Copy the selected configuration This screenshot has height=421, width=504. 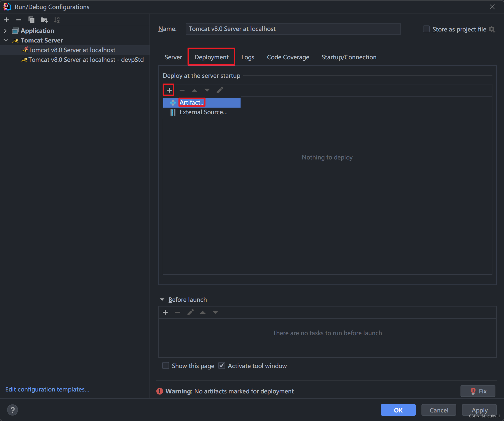[31, 20]
